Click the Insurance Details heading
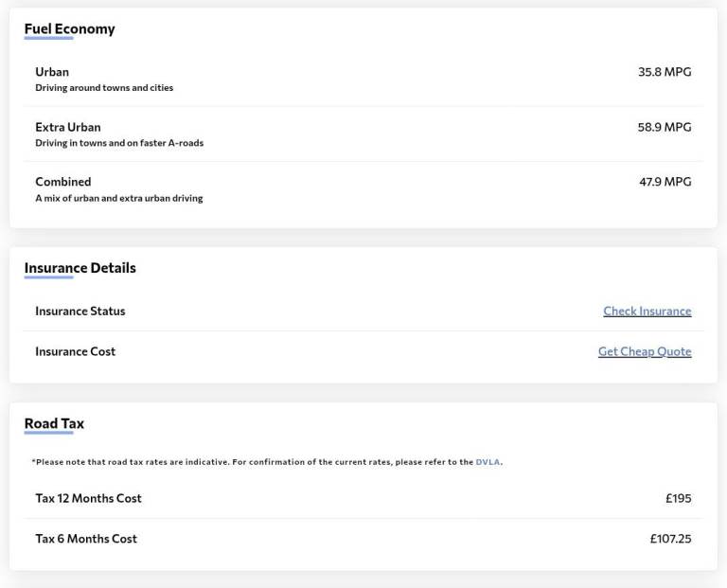Viewport: 727px width, 588px height. 80,268
